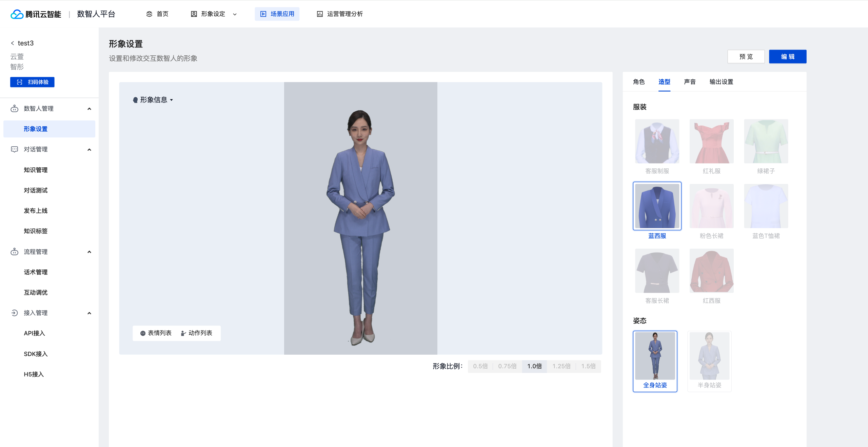The image size is (868, 447).
Task: Click the 首页 home layers icon
Action: 149,14
